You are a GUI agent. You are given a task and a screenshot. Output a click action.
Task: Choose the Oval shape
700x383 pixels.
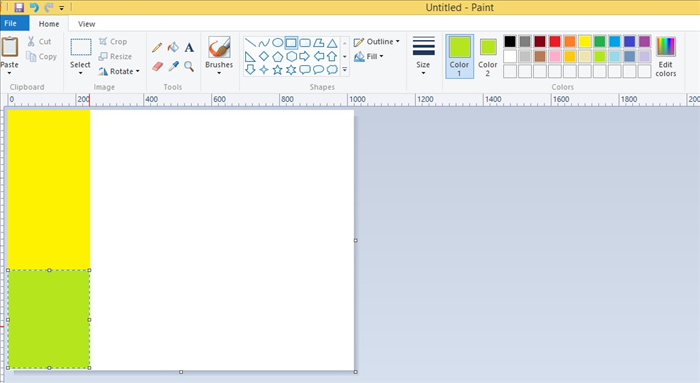click(278, 43)
